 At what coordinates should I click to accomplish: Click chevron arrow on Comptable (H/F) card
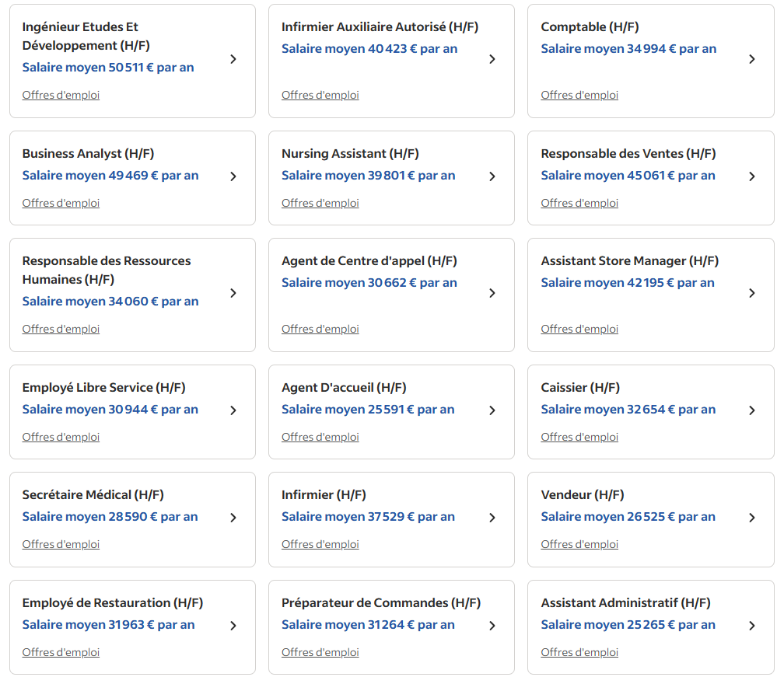(752, 59)
